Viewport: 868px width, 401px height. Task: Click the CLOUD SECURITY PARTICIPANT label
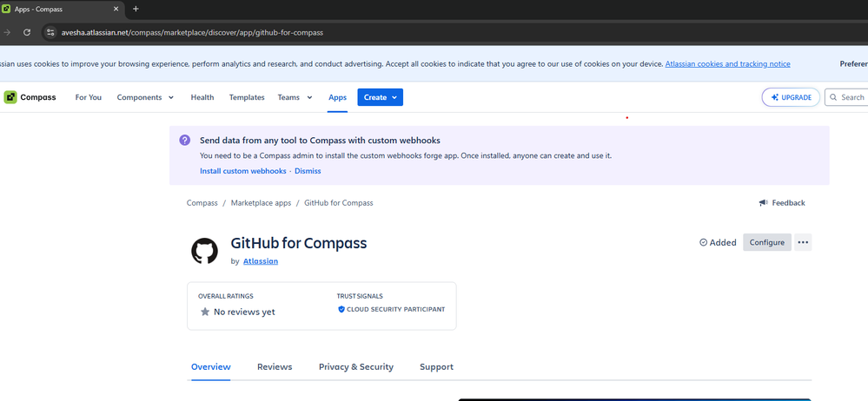(396, 310)
